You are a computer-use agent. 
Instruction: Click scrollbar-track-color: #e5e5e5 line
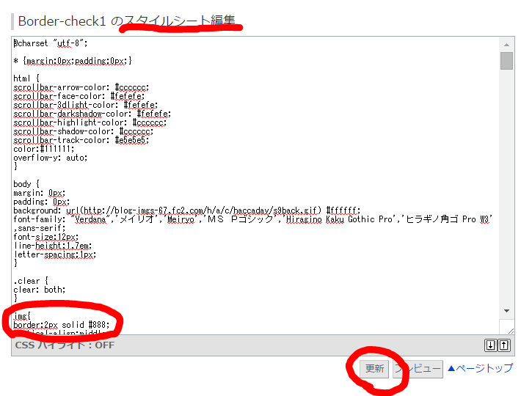(81, 140)
